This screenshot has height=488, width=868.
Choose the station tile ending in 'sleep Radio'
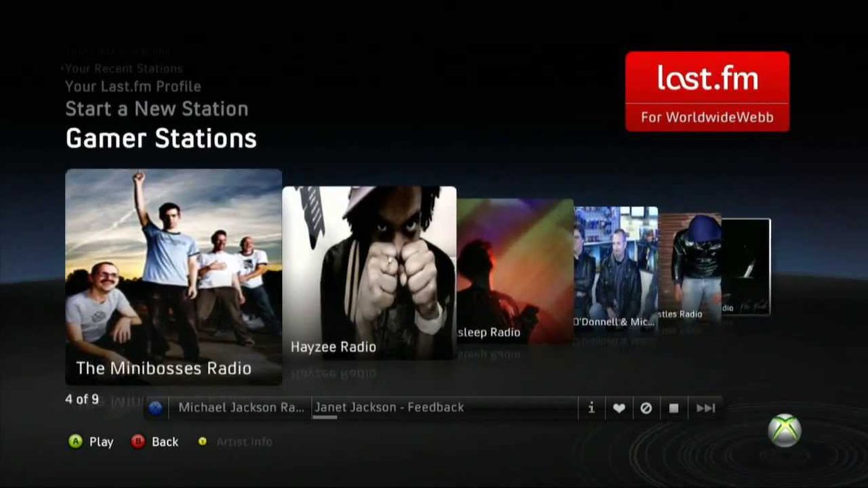pyautogui.click(x=515, y=271)
